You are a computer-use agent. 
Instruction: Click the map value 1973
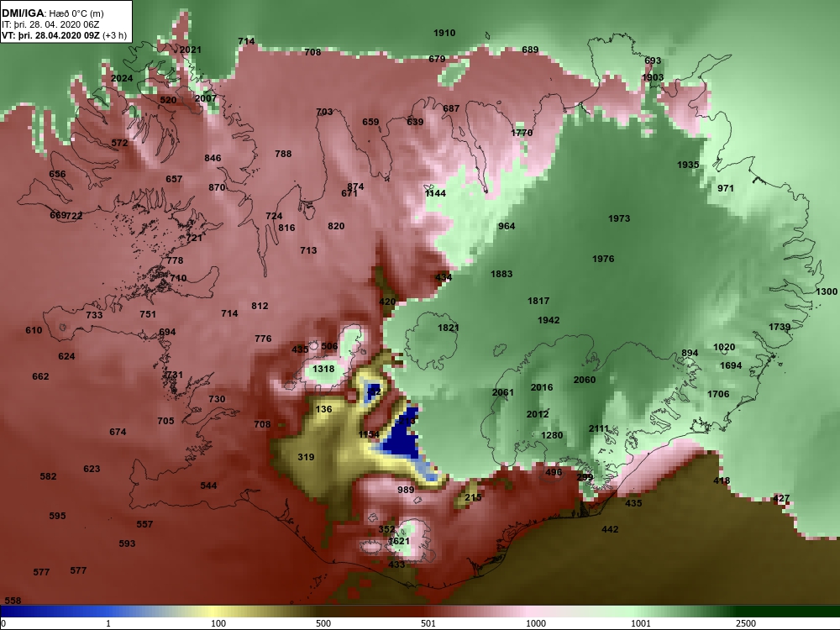(619, 218)
